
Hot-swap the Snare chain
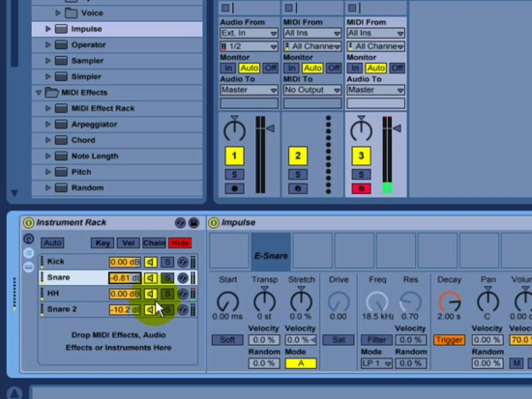183,278
